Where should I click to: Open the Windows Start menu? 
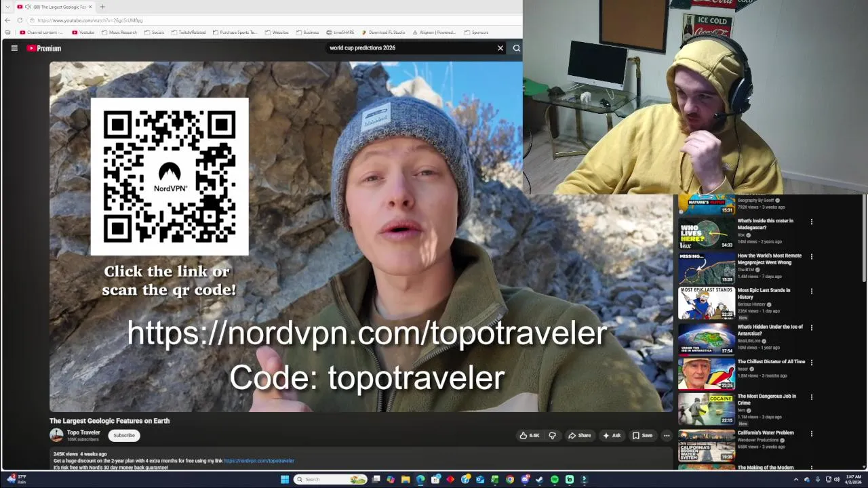(x=285, y=479)
